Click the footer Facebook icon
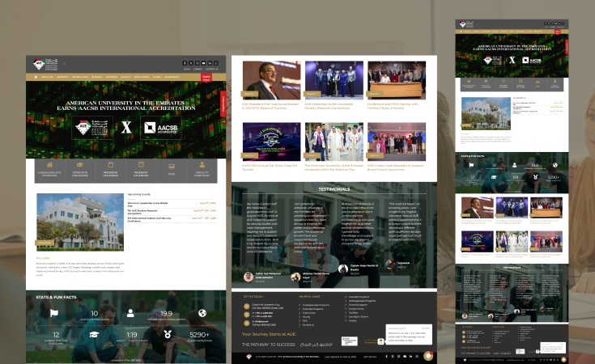The width and height of the screenshot is (595, 364). pos(387,357)
